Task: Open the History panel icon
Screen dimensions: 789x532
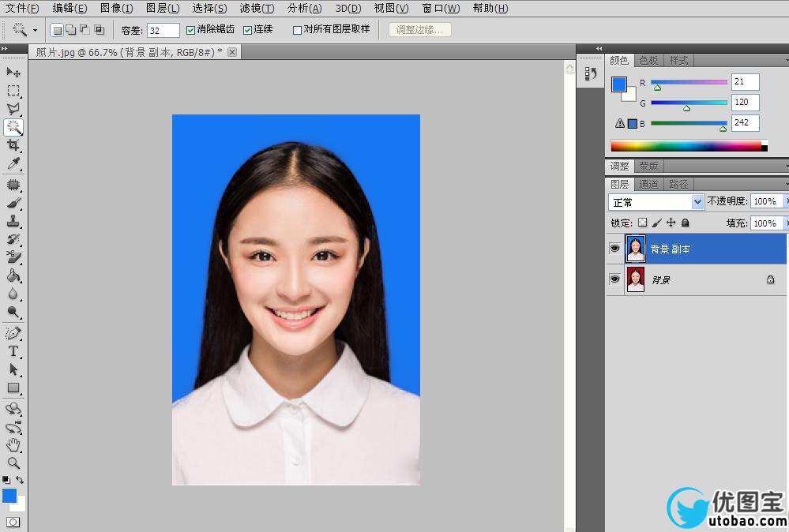Action: coord(590,74)
